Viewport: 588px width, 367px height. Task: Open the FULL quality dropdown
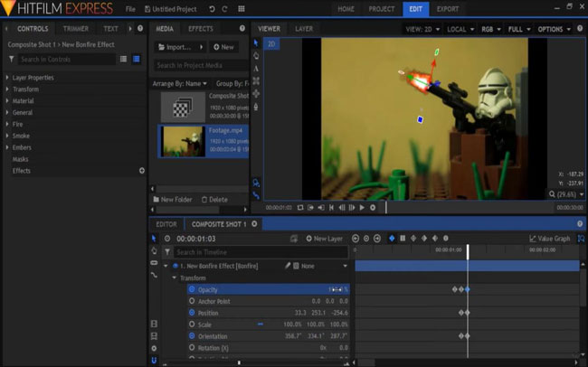coord(519,29)
